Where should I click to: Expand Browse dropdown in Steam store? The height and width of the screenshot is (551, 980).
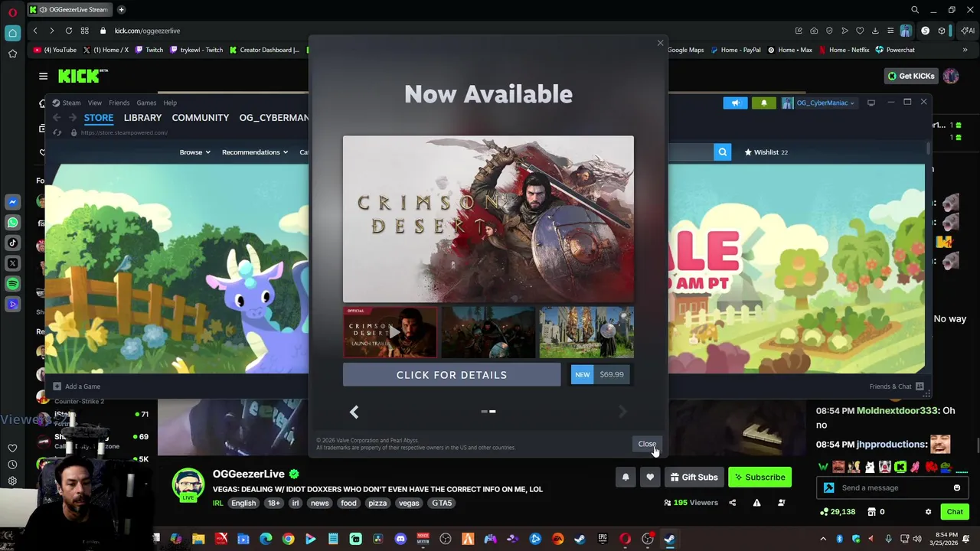coord(194,152)
